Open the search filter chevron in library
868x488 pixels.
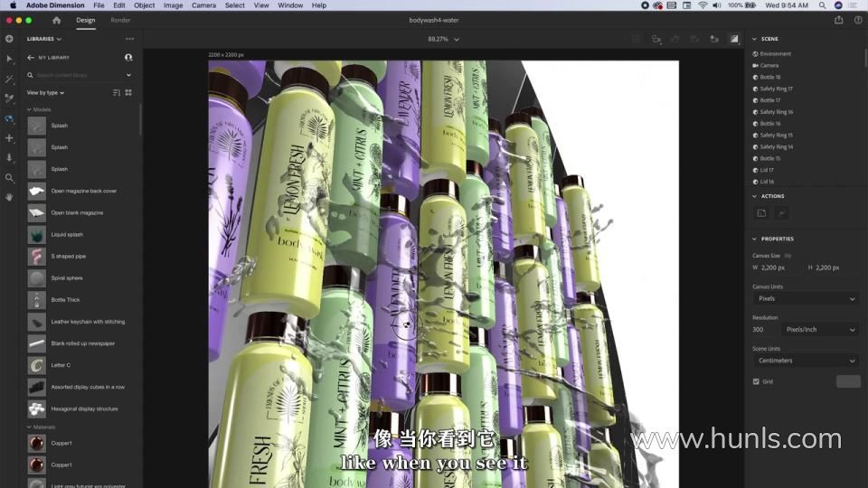129,75
